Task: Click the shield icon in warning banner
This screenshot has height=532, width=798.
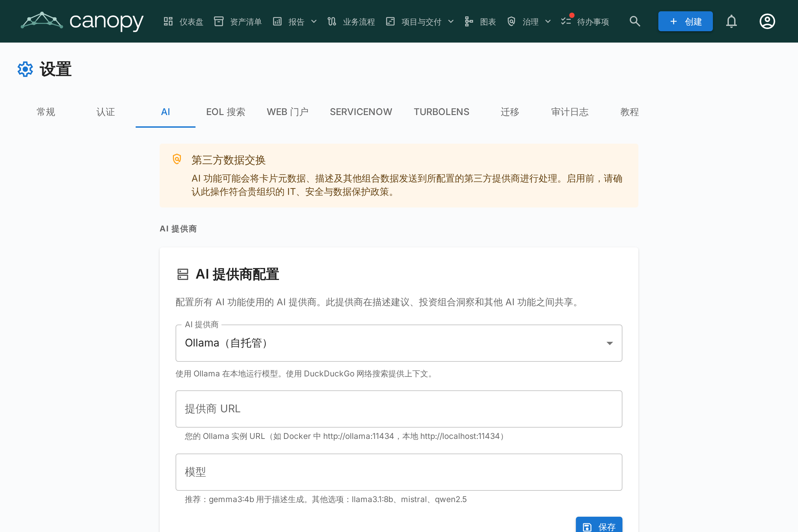Action: click(177, 159)
